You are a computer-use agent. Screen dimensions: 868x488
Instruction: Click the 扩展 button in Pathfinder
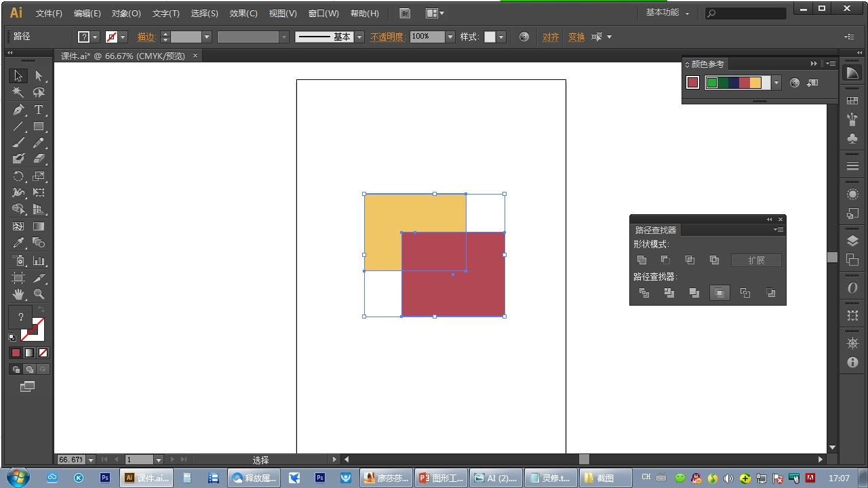[756, 260]
